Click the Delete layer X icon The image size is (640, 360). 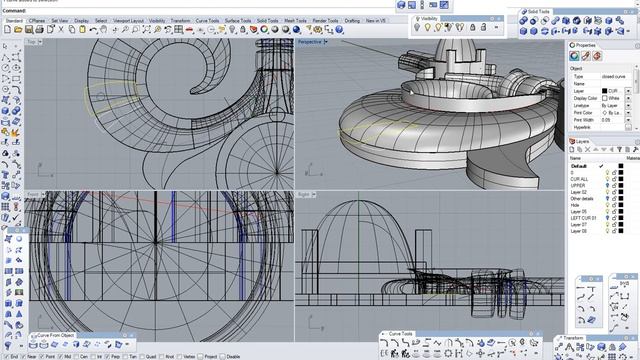click(587, 149)
